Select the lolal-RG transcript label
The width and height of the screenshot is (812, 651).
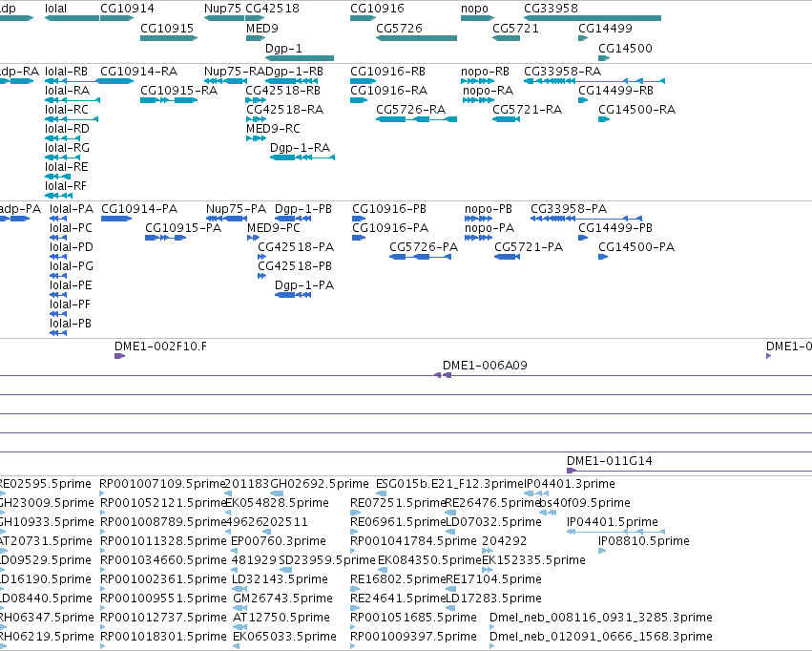pos(68,148)
